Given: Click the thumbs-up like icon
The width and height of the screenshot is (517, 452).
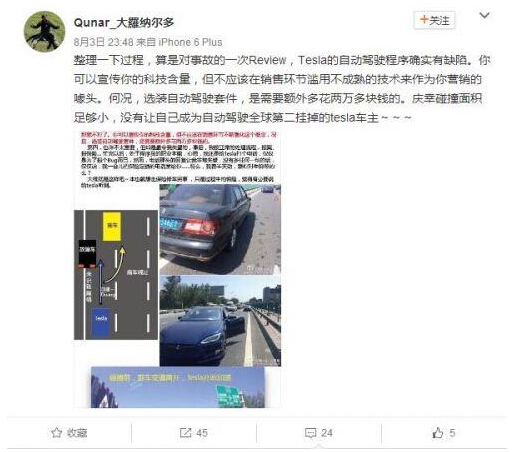Looking at the screenshot, I should (438, 433).
